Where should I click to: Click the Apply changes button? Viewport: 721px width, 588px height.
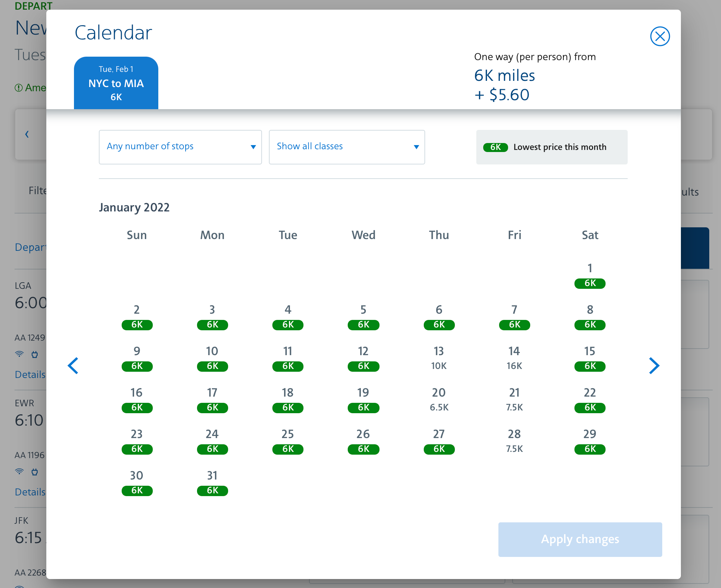pos(580,539)
